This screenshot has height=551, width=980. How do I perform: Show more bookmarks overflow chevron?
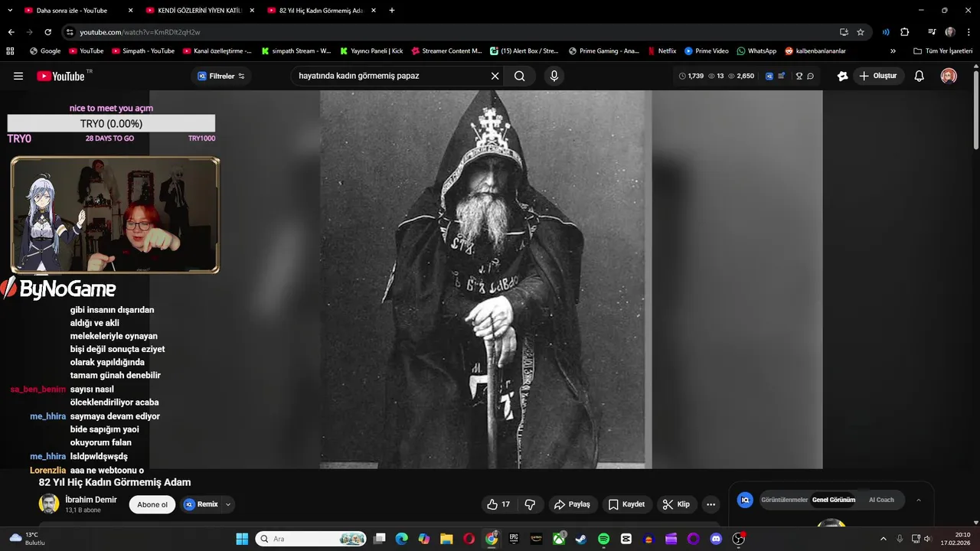coord(893,51)
